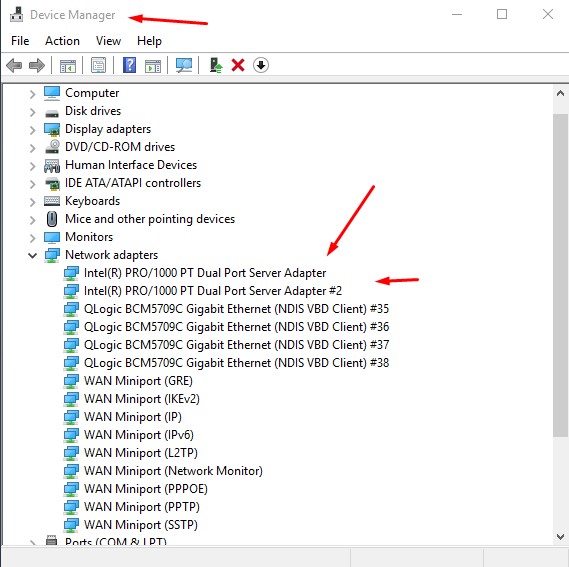
Task: Expand the Keyboards category
Action: pos(33,202)
